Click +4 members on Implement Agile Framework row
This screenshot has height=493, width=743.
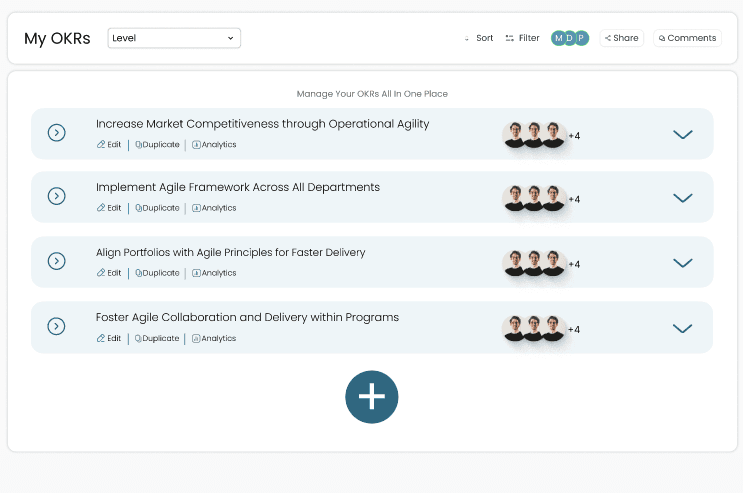coord(574,200)
